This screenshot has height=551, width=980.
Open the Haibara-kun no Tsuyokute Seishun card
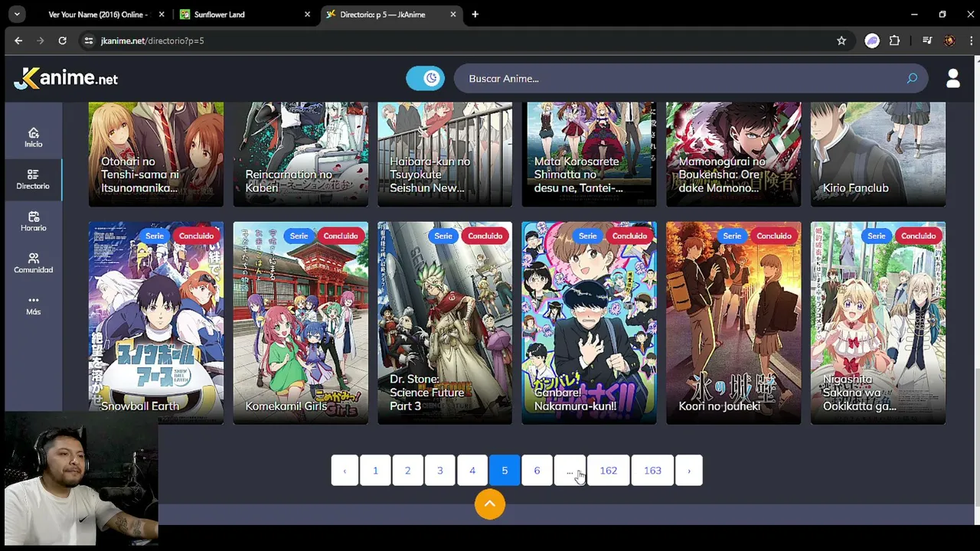(x=445, y=154)
